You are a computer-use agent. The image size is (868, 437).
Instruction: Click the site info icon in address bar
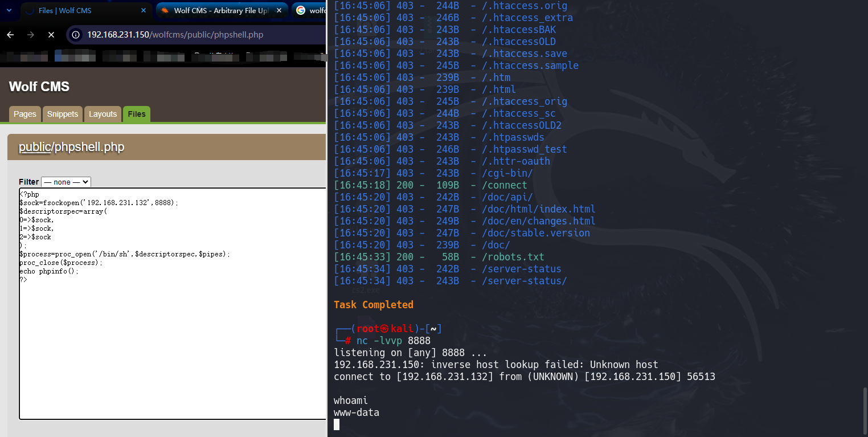pos(76,35)
